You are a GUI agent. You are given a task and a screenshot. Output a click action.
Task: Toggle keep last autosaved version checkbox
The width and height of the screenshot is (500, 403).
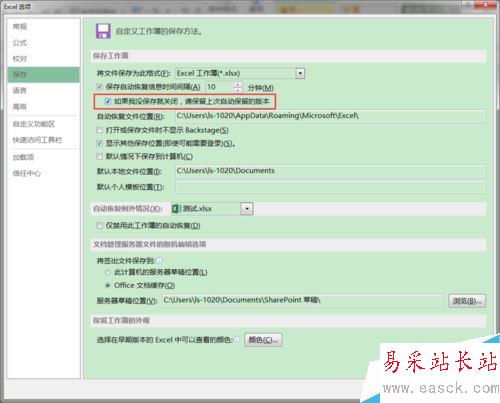pyautogui.click(x=108, y=101)
